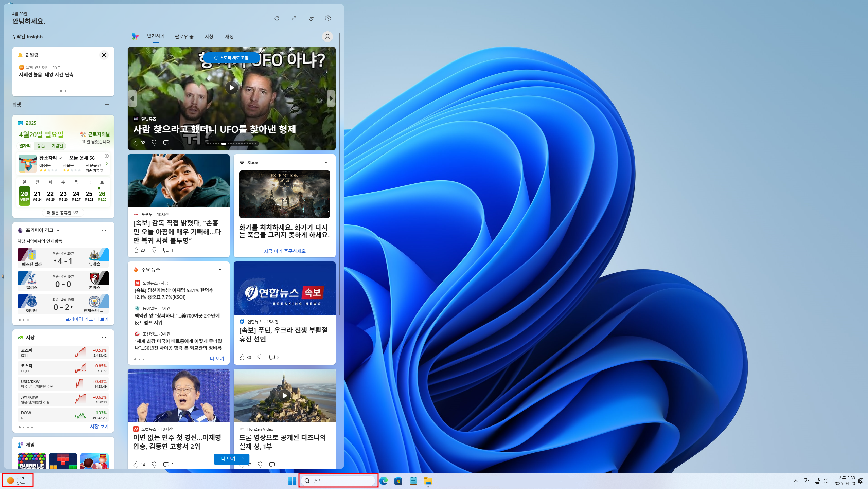Click the taskbar 검색 search box

pyautogui.click(x=338, y=481)
